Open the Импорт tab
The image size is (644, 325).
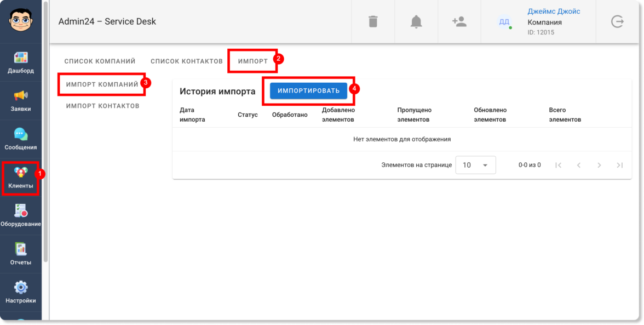tap(253, 61)
